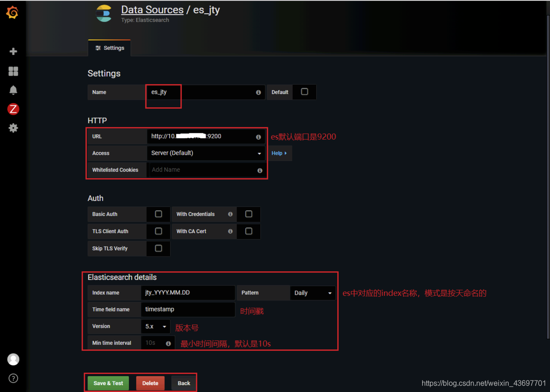Focus the Time field name input
The image size is (550, 392).
pyautogui.click(x=188, y=310)
